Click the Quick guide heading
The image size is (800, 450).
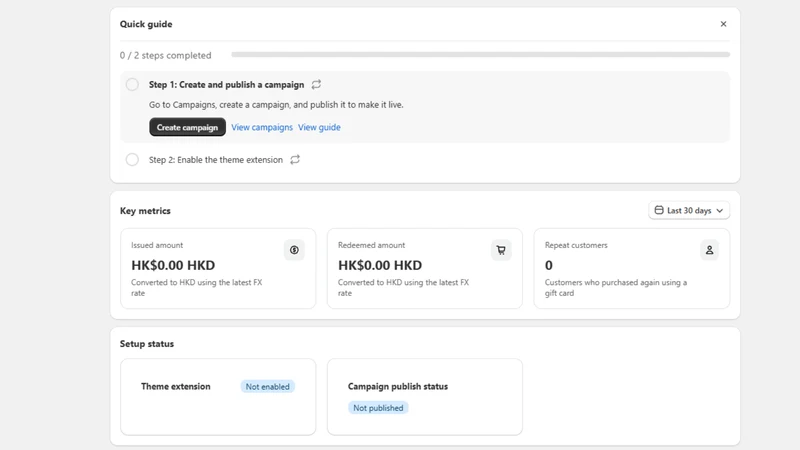[146, 24]
